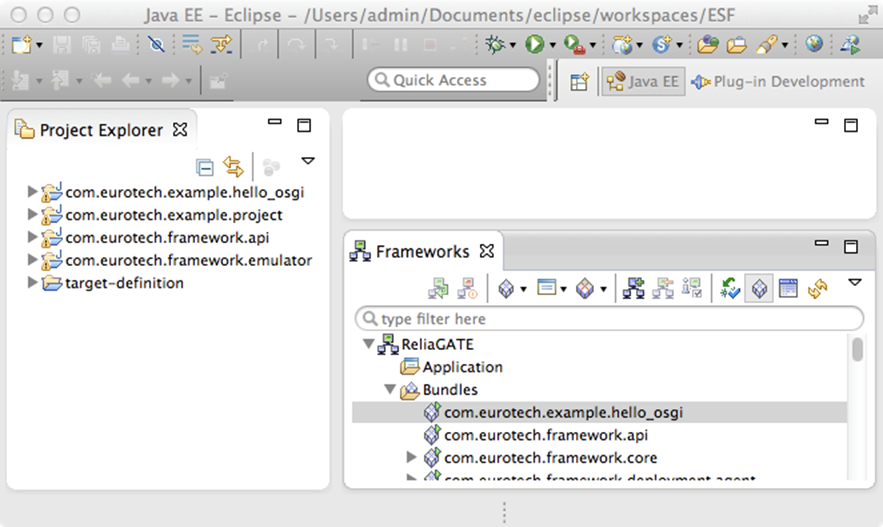The image size is (883, 527).
Task: Select the Application folder under ReliaGATE
Action: pos(462,367)
